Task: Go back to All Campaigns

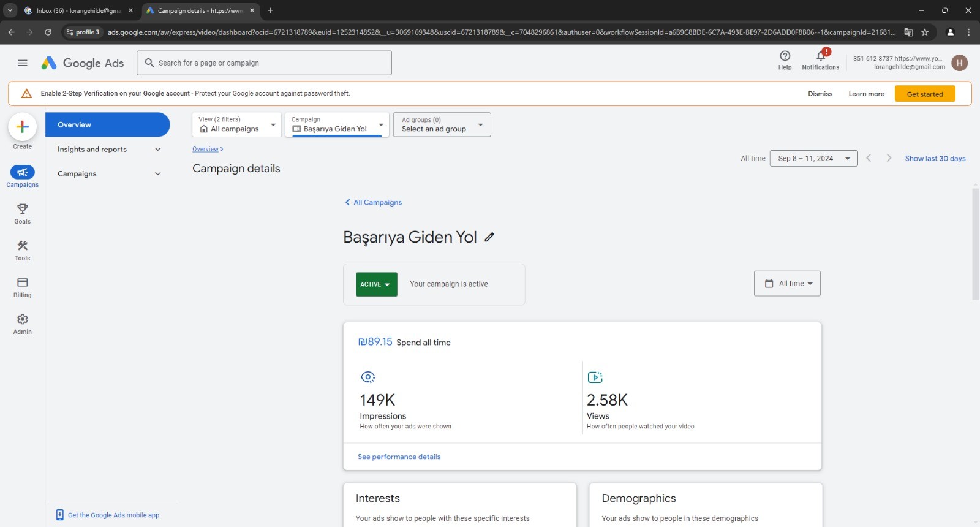Action: (373, 202)
